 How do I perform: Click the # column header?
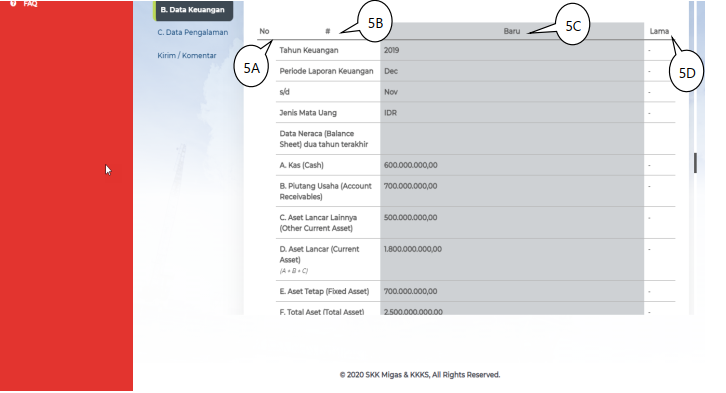(x=327, y=31)
